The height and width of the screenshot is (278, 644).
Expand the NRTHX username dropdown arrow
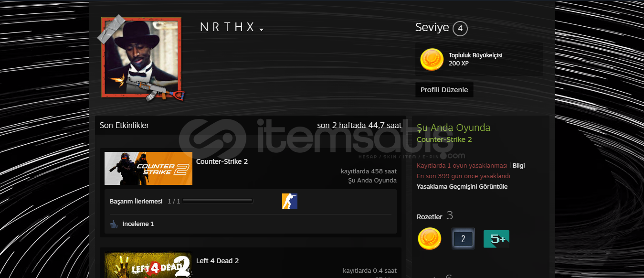(x=261, y=30)
